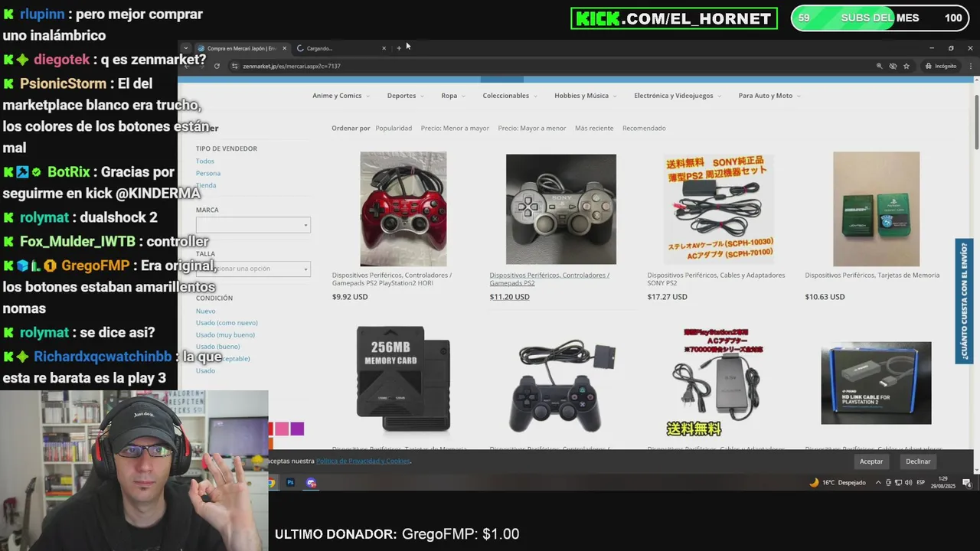Filter condition by Usado (como nuevo)
The image size is (980, 551).
[227, 323]
